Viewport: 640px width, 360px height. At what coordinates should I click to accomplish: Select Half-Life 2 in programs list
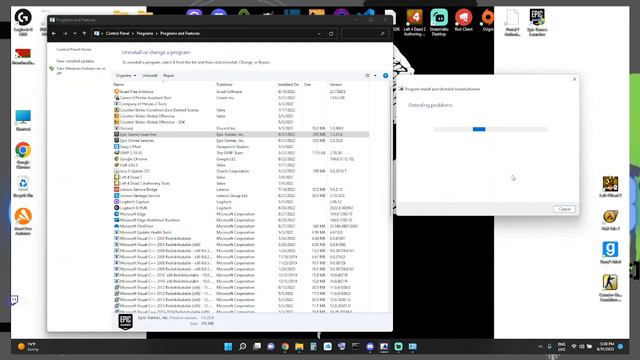pos(241,165)
